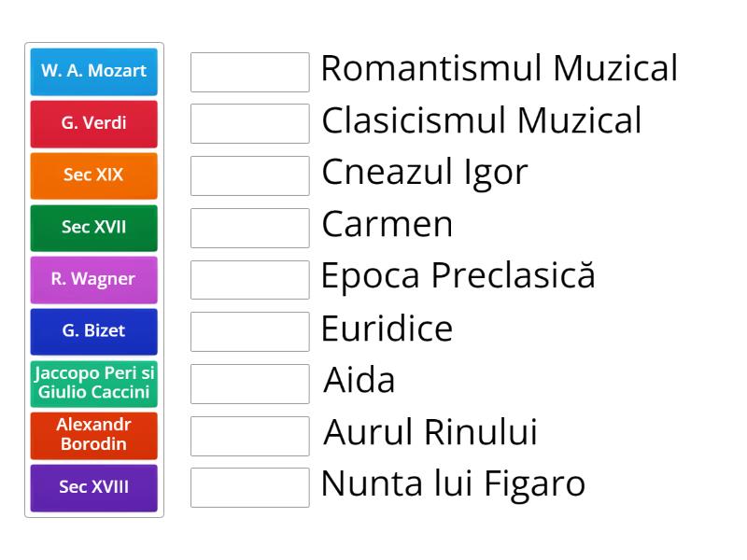Pick the Sec XVII tile
Screen dimensions: 747x560
tap(93, 228)
